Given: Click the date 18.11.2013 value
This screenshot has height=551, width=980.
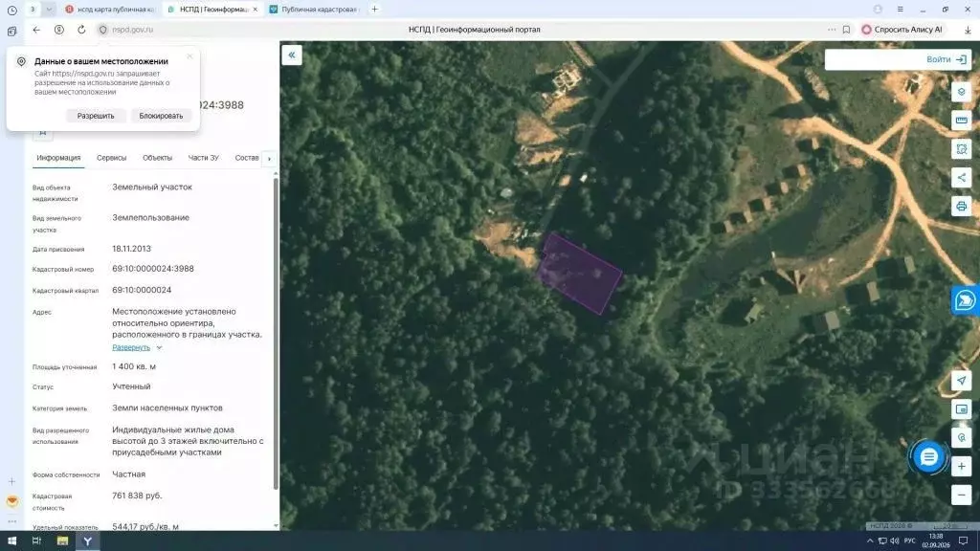Looking at the screenshot, I should pos(131,249).
